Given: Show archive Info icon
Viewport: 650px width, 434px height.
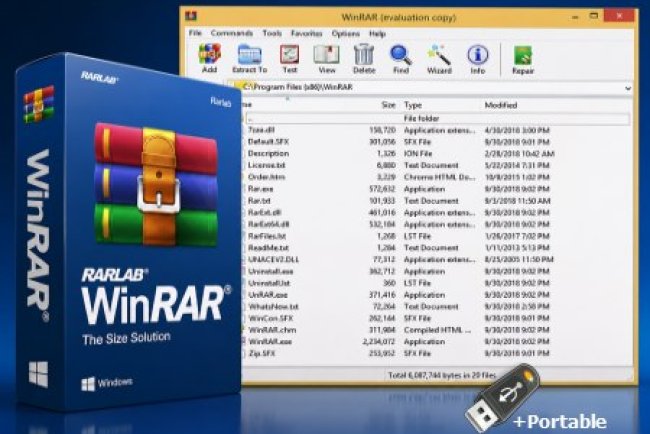Looking at the screenshot, I should [x=478, y=59].
